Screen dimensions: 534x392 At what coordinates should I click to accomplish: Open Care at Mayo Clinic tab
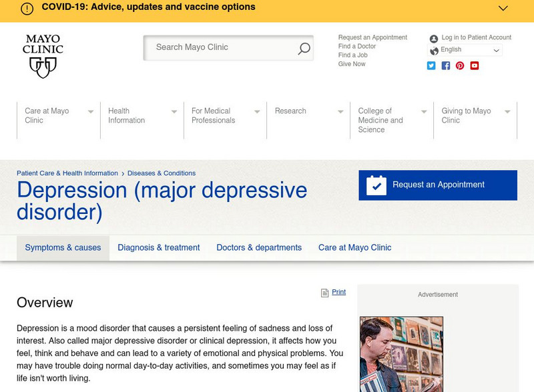[355, 248]
